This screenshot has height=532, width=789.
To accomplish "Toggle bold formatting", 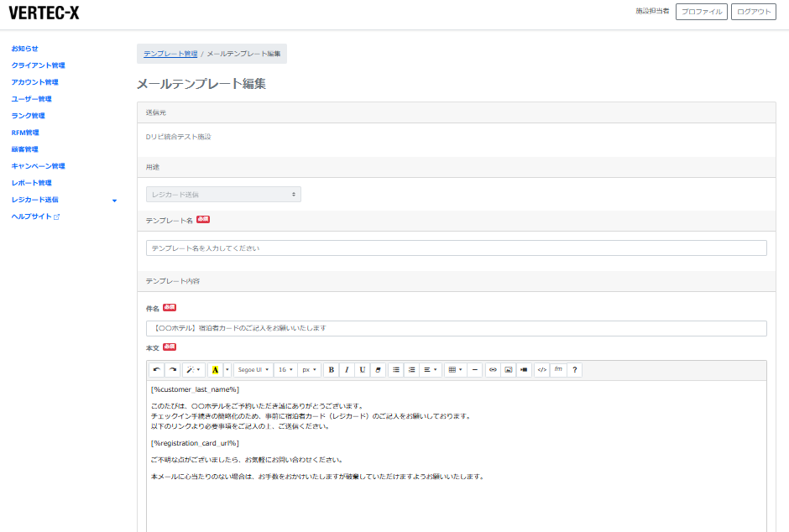I will click(331, 369).
